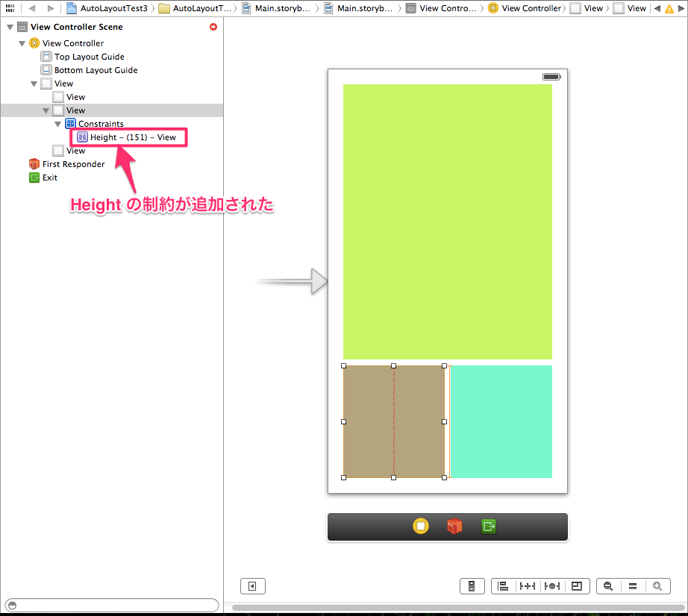
Task: Collapse the Constraints group in outline
Action: click(58, 123)
